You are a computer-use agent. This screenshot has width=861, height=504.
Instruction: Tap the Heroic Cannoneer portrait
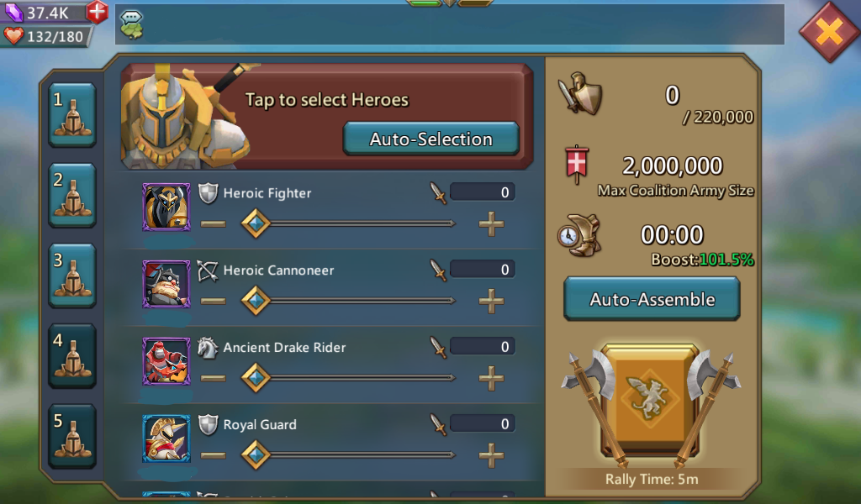tap(166, 284)
